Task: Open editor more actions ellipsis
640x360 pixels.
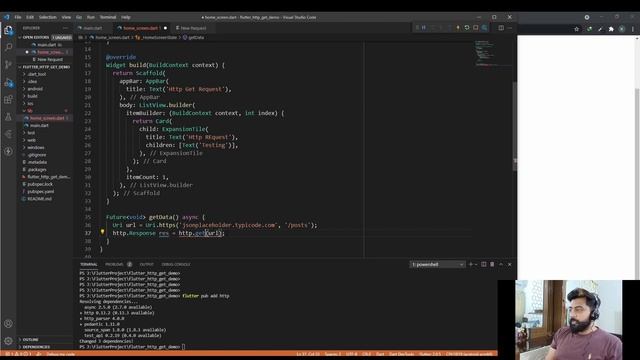Action: click(510, 28)
